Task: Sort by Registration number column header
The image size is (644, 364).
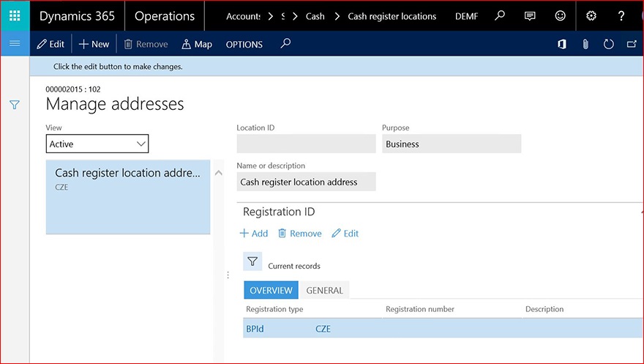Action: [420, 309]
